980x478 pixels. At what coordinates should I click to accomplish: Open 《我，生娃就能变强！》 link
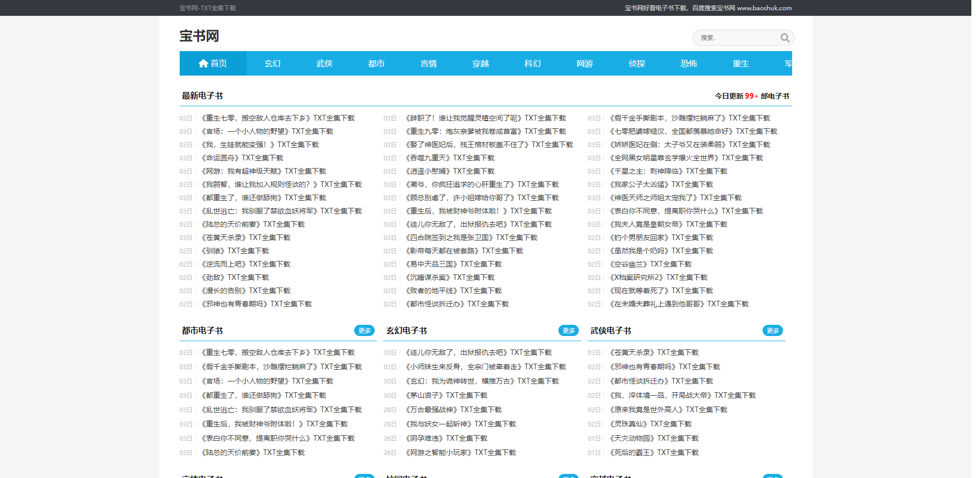tap(259, 145)
